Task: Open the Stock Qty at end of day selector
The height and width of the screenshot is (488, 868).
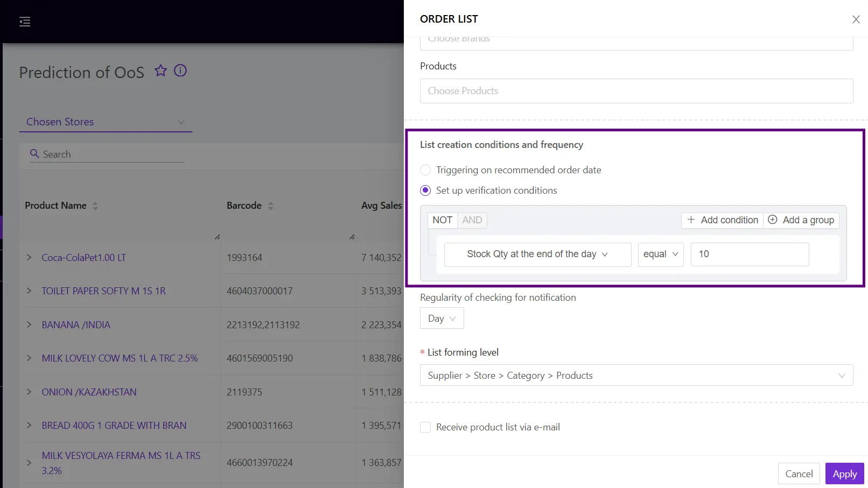Action: click(x=537, y=254)
